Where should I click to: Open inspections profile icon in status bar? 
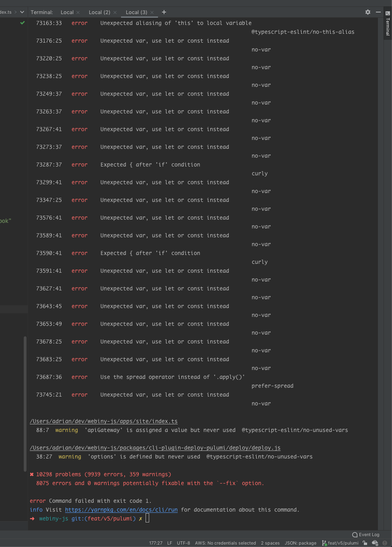point(375,543)
